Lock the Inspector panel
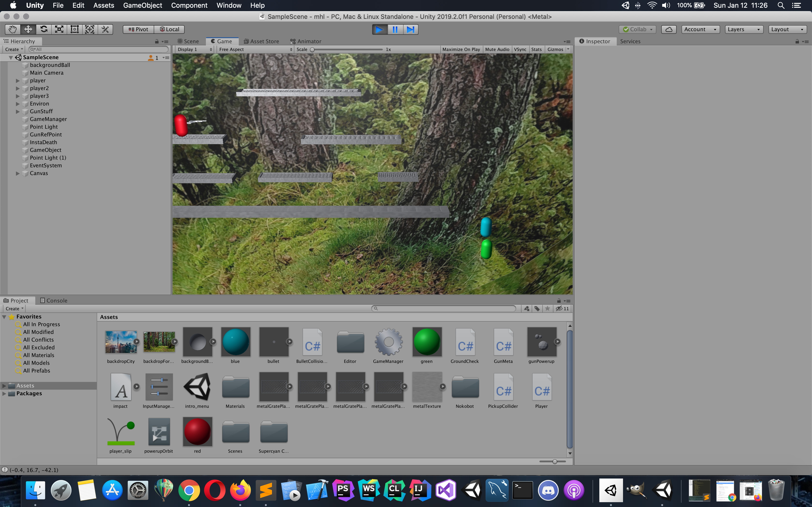The width and height of the screenshot is (812, 507). pyautogui.click(x=797, y=41)
